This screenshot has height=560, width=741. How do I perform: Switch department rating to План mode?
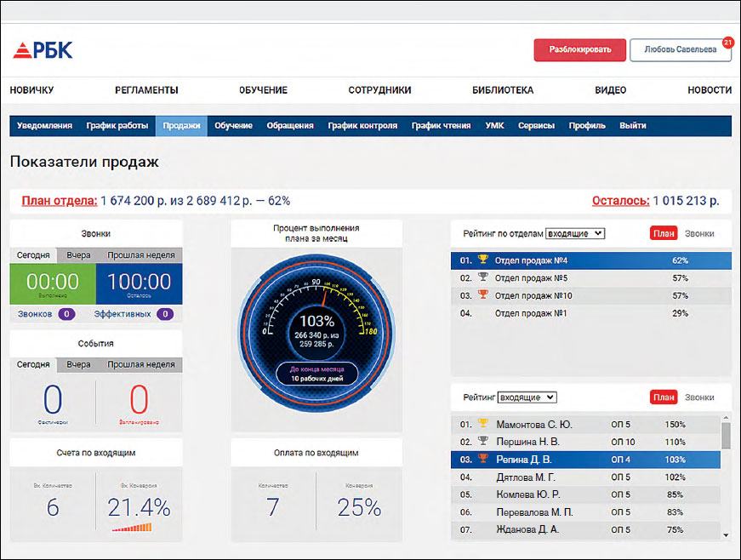(664, 233)
